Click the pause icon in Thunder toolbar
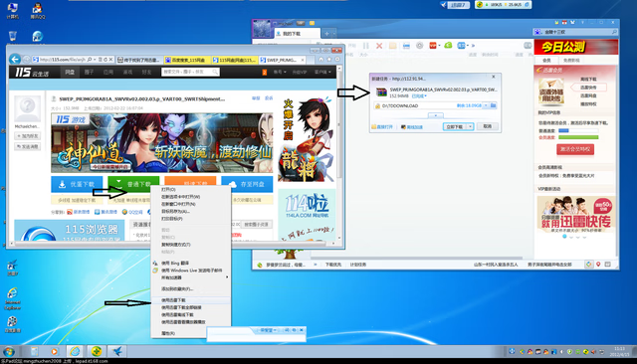 [366, 46]
